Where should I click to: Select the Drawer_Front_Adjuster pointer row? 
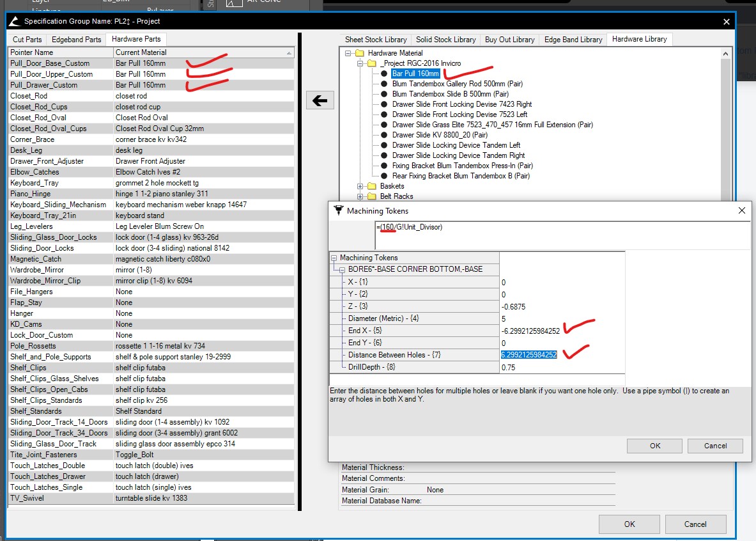pyautogui.click(x=151, y=161)
